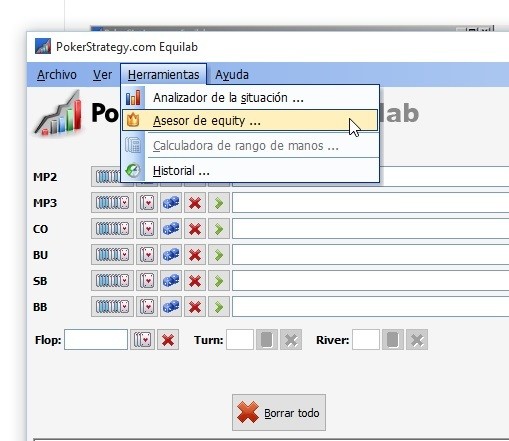Click the SB hand range field
This screenshot has width=509, height=441.
(370, 280)
